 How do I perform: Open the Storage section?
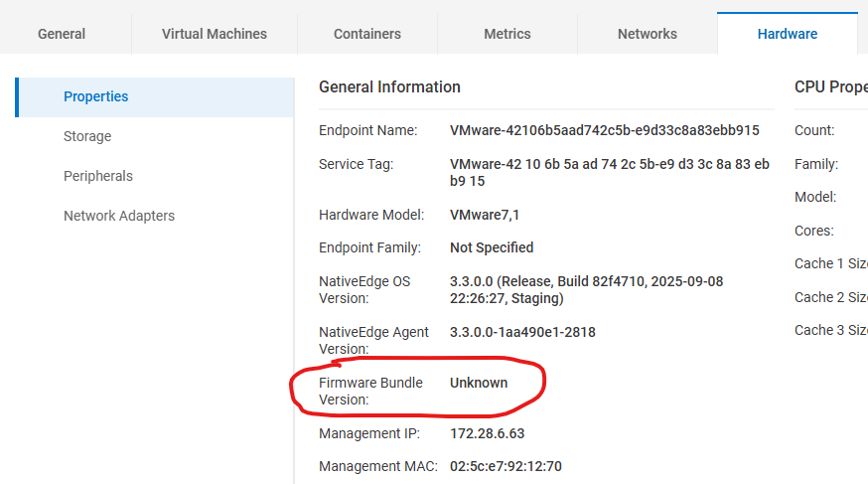[x=87, y=136]
